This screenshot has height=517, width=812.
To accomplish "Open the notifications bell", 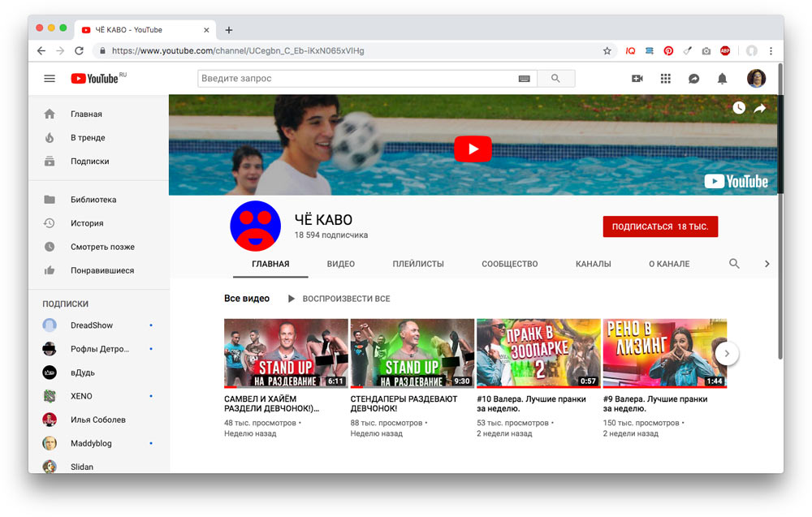I will click(x=722, y=79).
